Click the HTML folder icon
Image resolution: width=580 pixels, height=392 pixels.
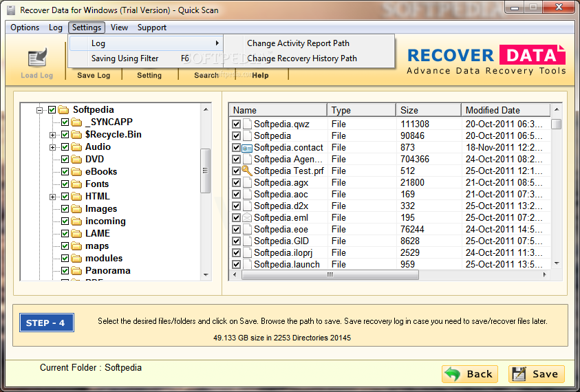coord(76,197)
